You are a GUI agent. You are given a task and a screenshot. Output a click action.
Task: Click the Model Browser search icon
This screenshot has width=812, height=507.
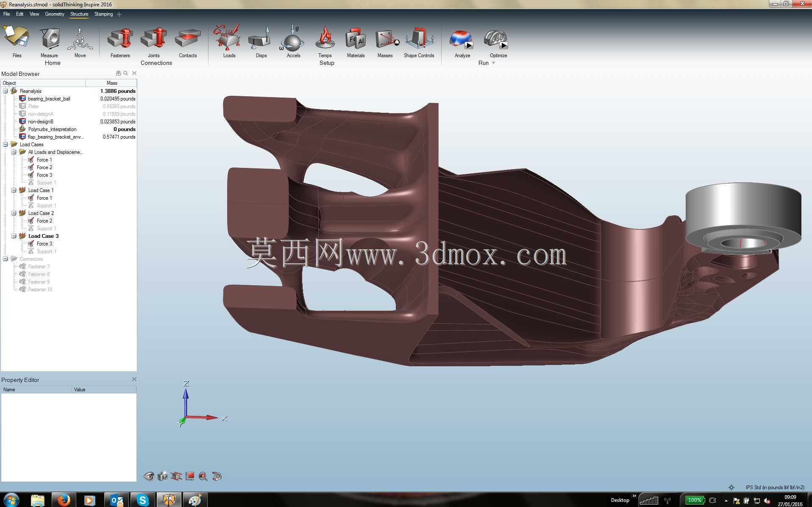coord(126,73)
